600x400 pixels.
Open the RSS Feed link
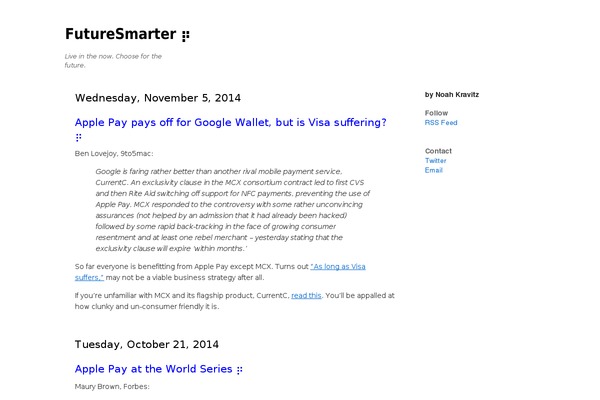[x=441, y=123]
